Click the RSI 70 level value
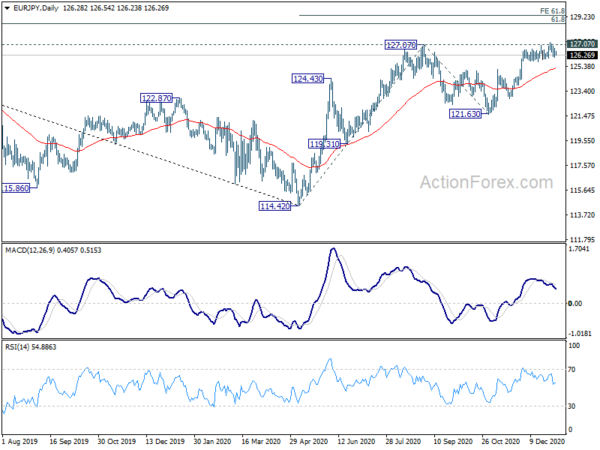The width and height of the screenshot is (600, 450). 572,370
